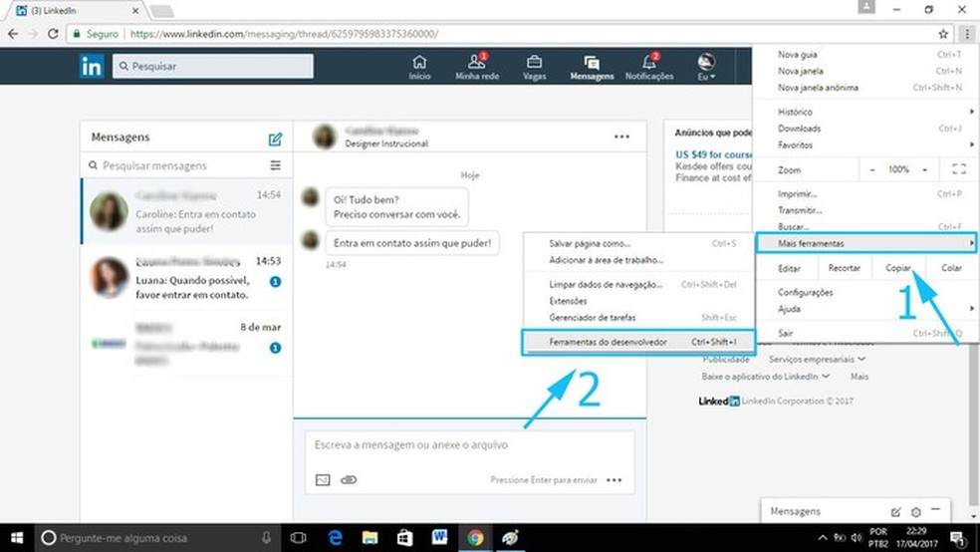Click Colar in the edit row
The width and height of the screenshot is (980, 552).
pos(951,268)
